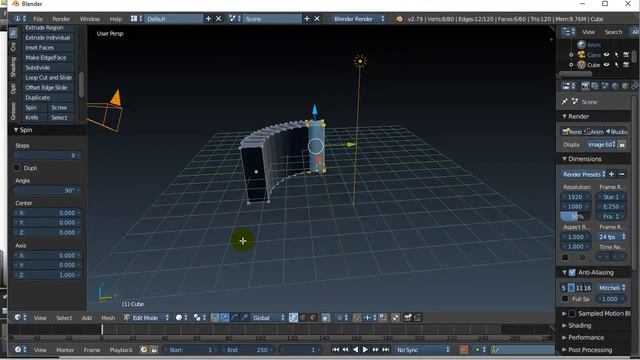This screenshot has width=640, height=360.
Task: Select the rotate manipulator
Action: point(235,317)
